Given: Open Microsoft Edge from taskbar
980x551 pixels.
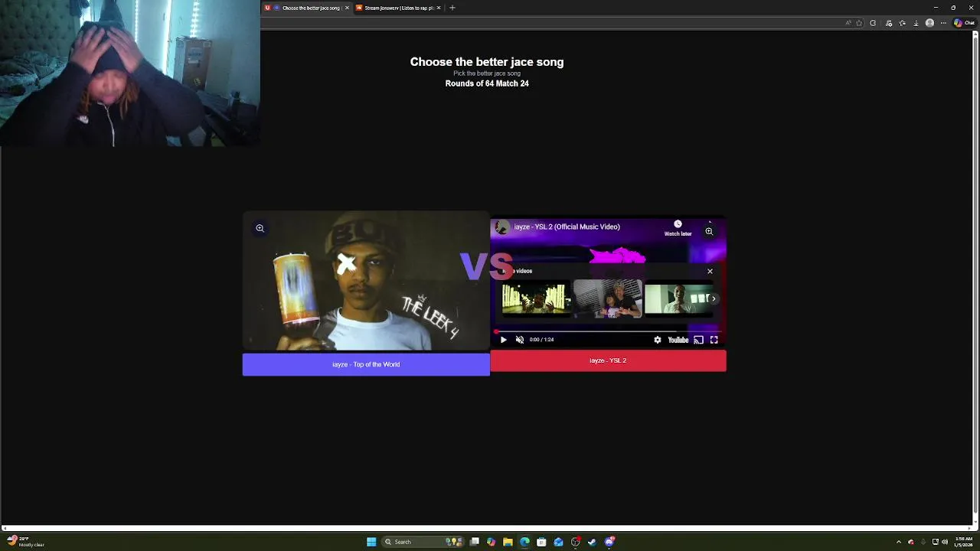Looking at the screenshot, I should click(524, 542).
